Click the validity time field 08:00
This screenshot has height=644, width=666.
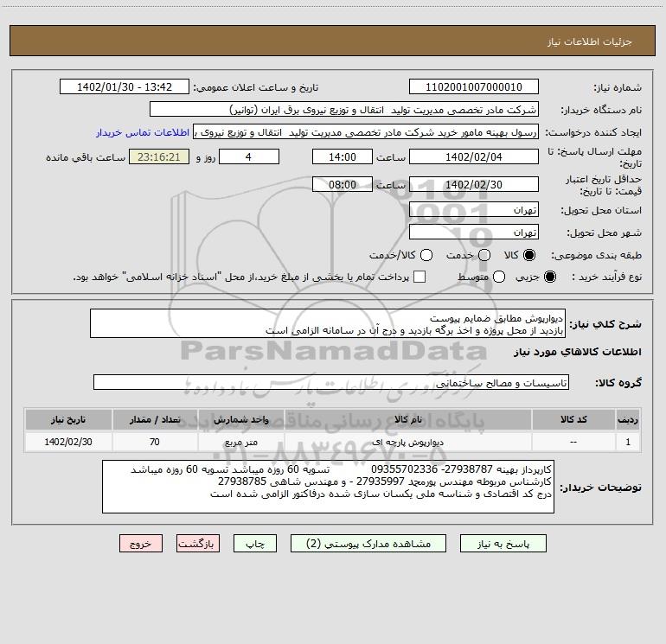[x=343, y=185]
